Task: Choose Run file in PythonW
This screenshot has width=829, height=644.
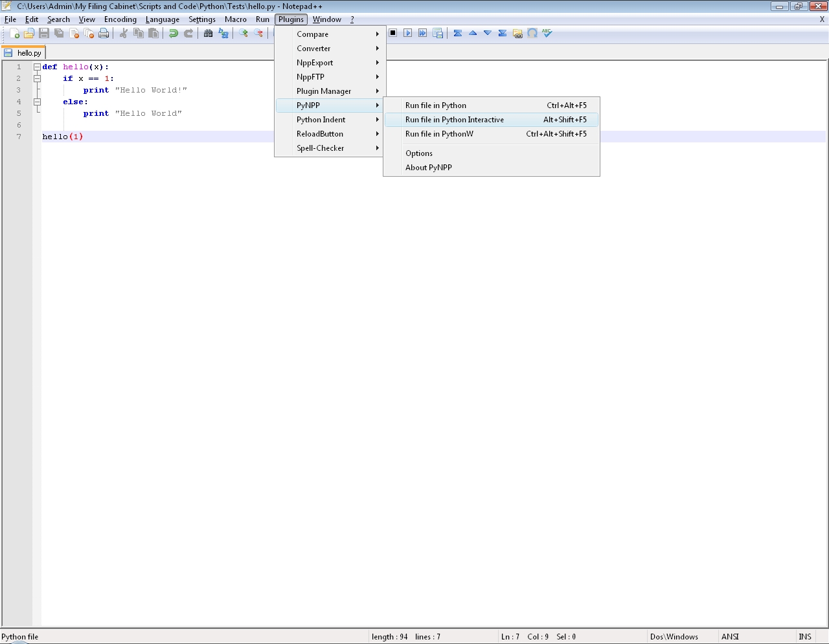Action: [492, 134]
